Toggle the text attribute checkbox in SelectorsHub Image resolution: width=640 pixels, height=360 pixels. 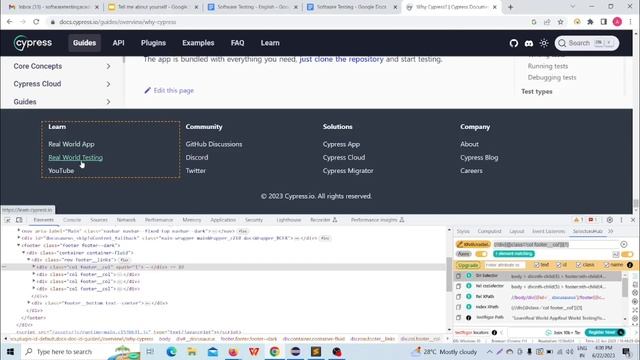tap(536, 265)
